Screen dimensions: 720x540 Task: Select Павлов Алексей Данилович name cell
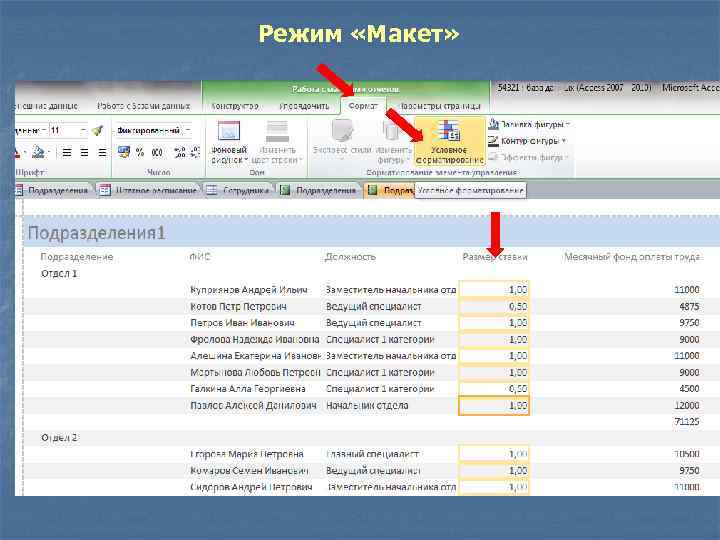tap(253, 405)
